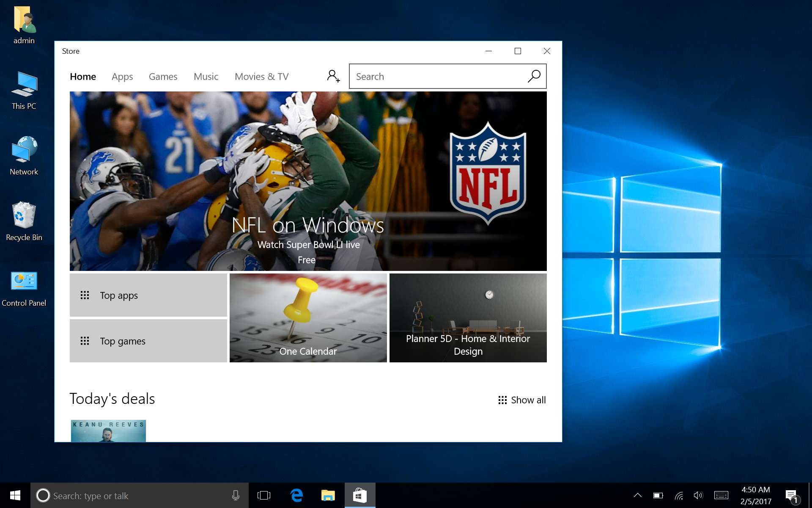
Task: Open File Explorer from the taskbar
Action: click(x=328, y=495)
